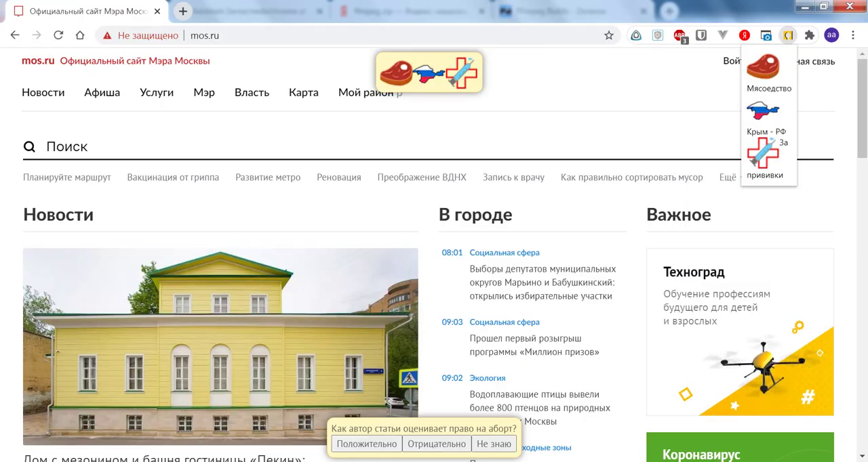Viewport: 868px width, 462px height.
Task: Focus the Поиск search field
Action: [x=428, y=146]
